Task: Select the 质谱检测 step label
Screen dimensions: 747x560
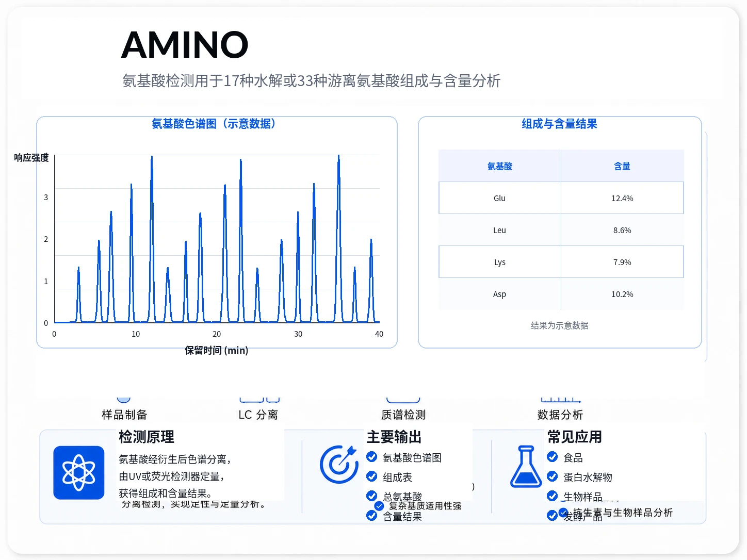Action: point(403,415)
